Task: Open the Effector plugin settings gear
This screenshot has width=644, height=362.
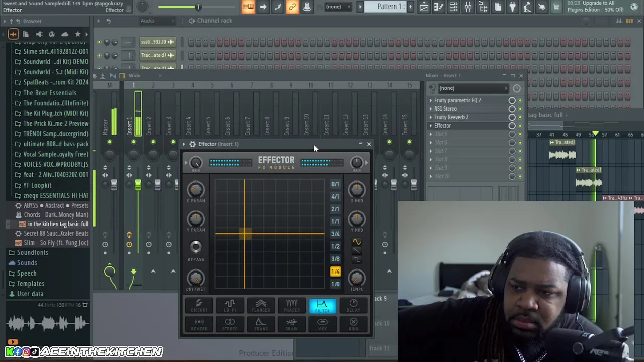Action: pyautogui.click(x=192, y=144)
